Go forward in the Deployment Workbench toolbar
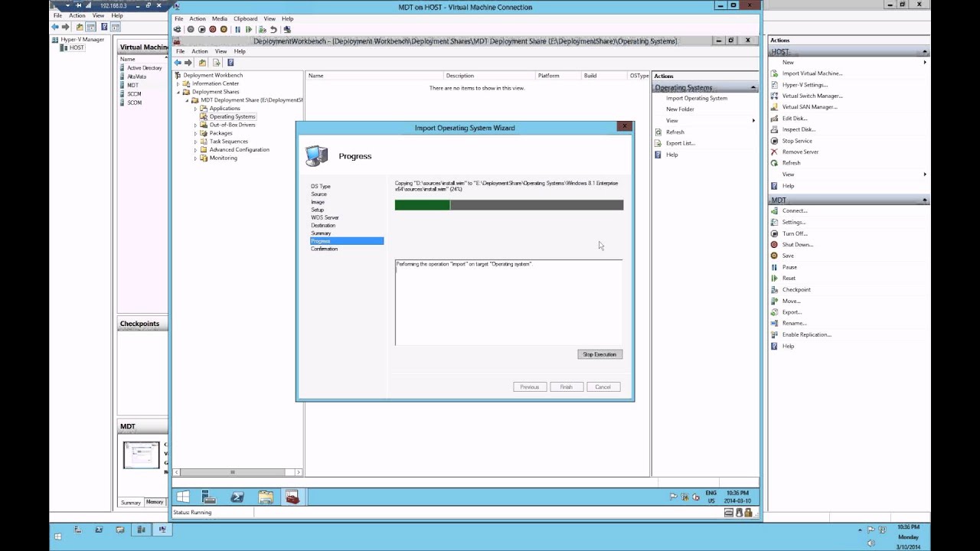Viewport: 980px width, 551px height. [x=188, y=63]
